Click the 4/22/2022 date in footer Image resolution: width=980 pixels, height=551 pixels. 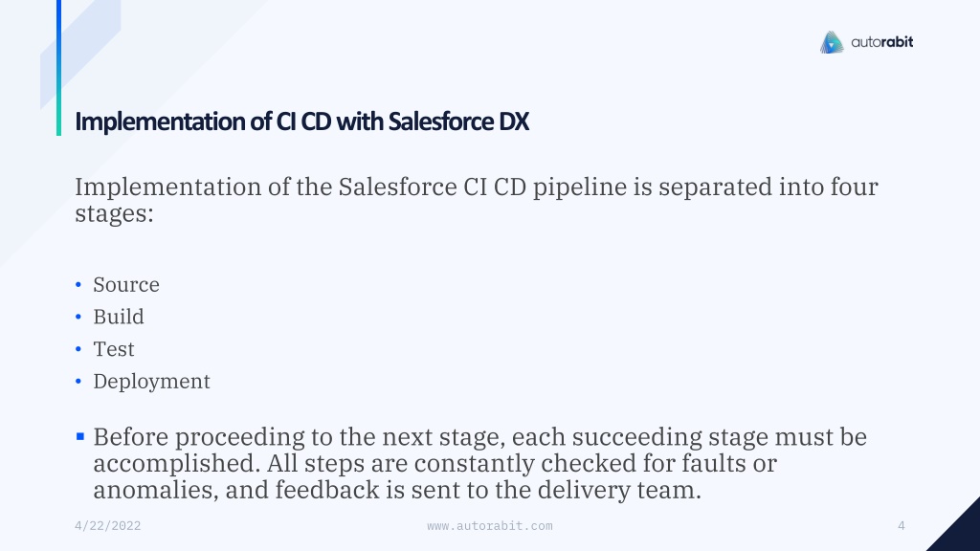[x=107, y=526]
